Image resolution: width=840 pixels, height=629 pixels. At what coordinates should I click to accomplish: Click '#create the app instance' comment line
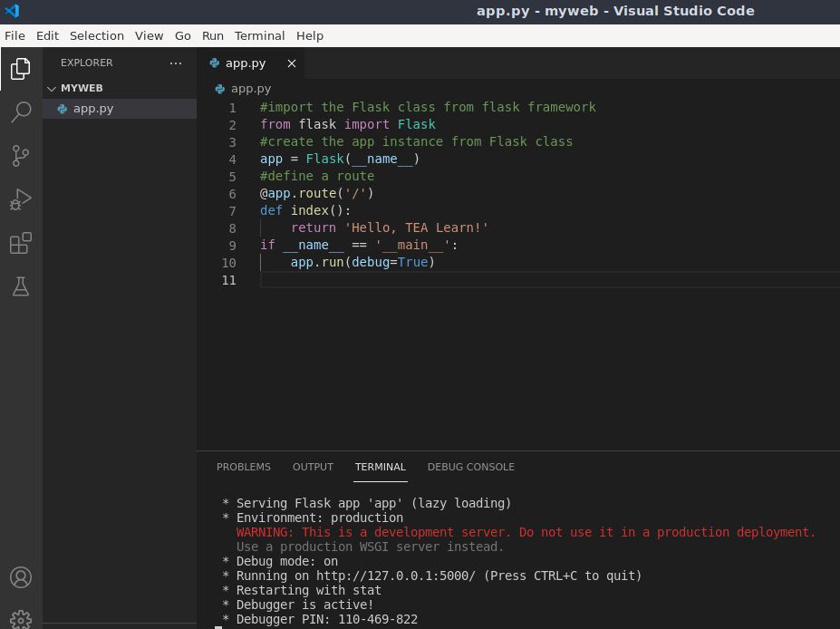(416, 141)
